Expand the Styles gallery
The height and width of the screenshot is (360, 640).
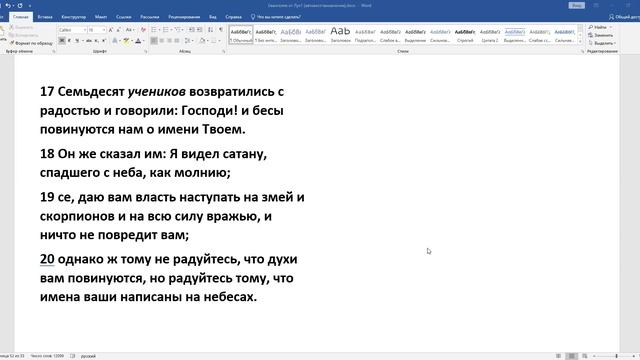coord(580,42)
